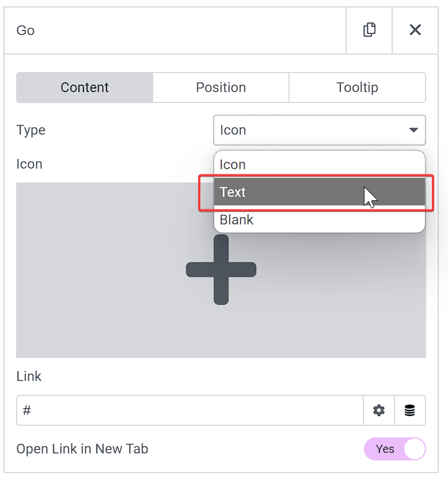Image resolution: width=448 pixels, height=484 pixels.
Task: Click the Link section label
Action: tap(29, 376)
